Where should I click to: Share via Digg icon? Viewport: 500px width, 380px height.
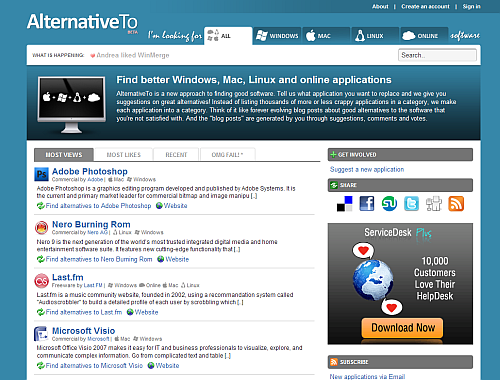coord(434,204)
